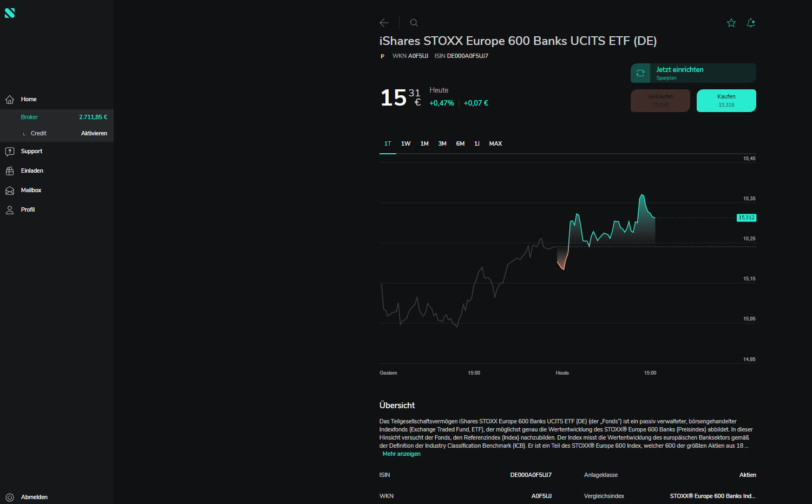Activate Credit with Aktivieren link
Screen dimensions: 812x504
pyautogui.click(x=94, y=133)
